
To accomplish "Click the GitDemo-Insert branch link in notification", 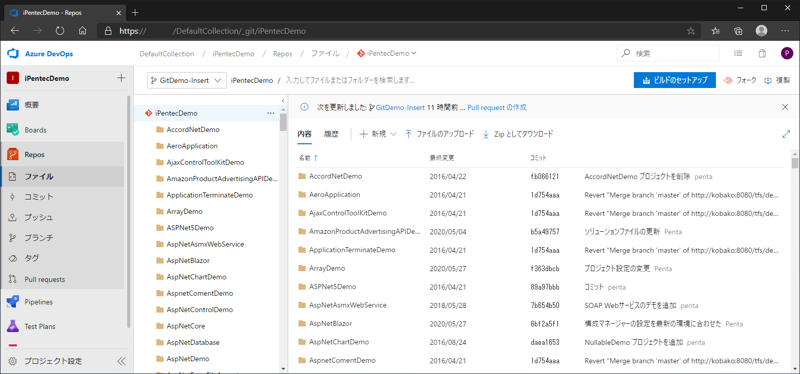I will tap(401, 107).
